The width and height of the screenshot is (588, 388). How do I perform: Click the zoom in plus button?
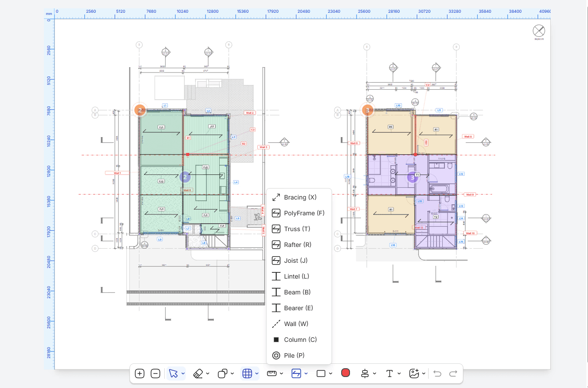tap(140, 373)
